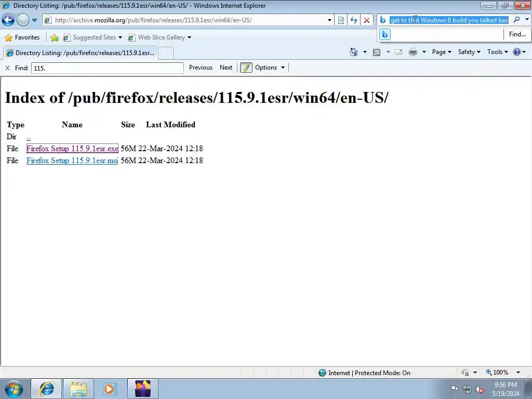Click the Read Mail icon

point(398,52)
